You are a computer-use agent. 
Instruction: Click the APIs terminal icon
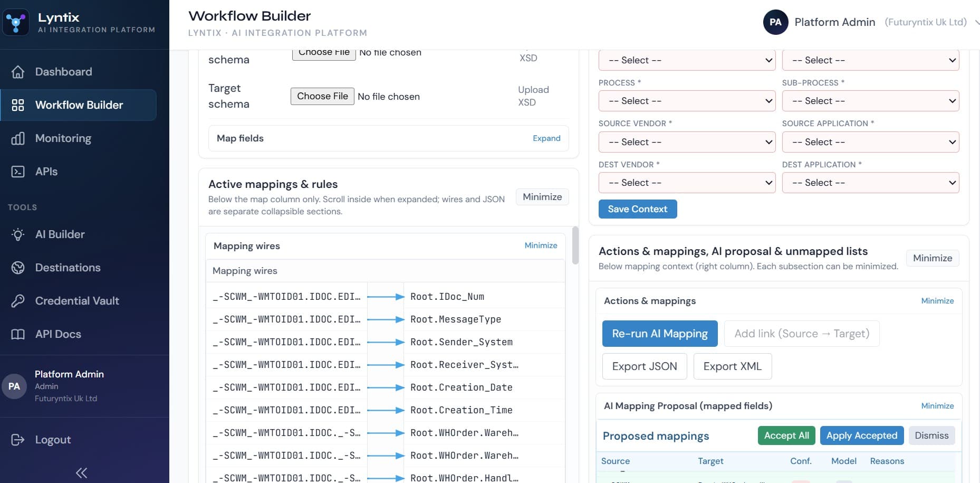tap(18, 172)
